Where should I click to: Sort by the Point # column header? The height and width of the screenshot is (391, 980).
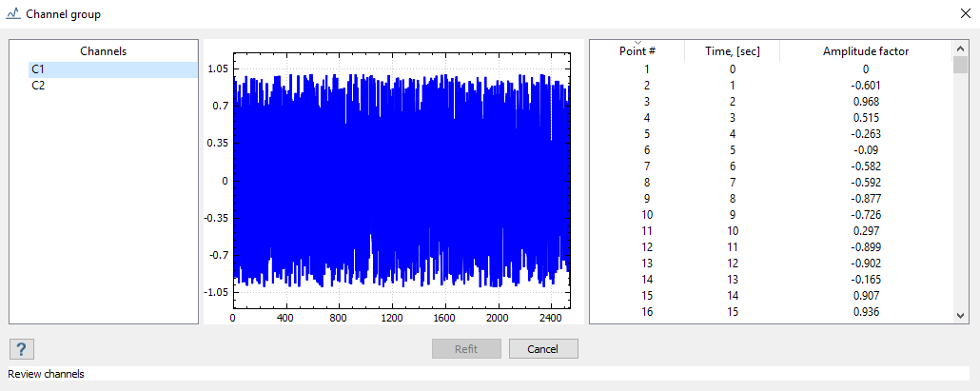click(x=637, y=51)
